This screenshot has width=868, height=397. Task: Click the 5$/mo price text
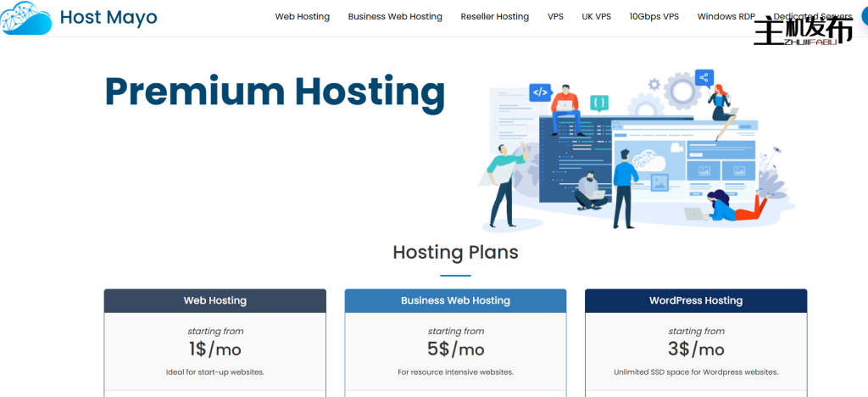pos(455,349)
